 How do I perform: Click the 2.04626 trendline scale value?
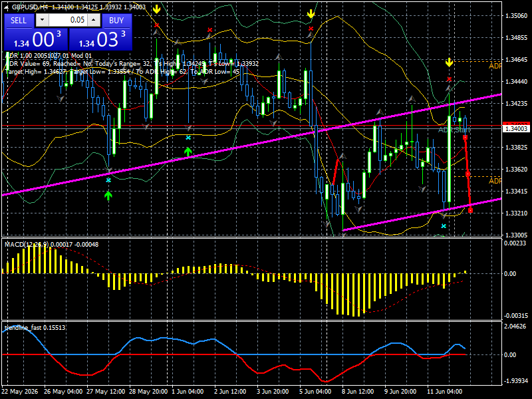click(515, 326)
